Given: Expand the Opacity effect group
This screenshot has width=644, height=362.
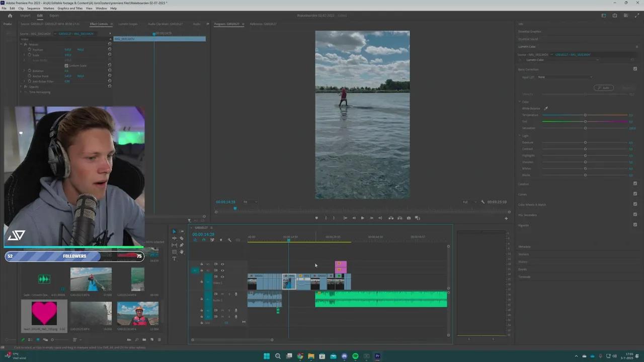Looking at the screenshot, I should click(21, 86).
